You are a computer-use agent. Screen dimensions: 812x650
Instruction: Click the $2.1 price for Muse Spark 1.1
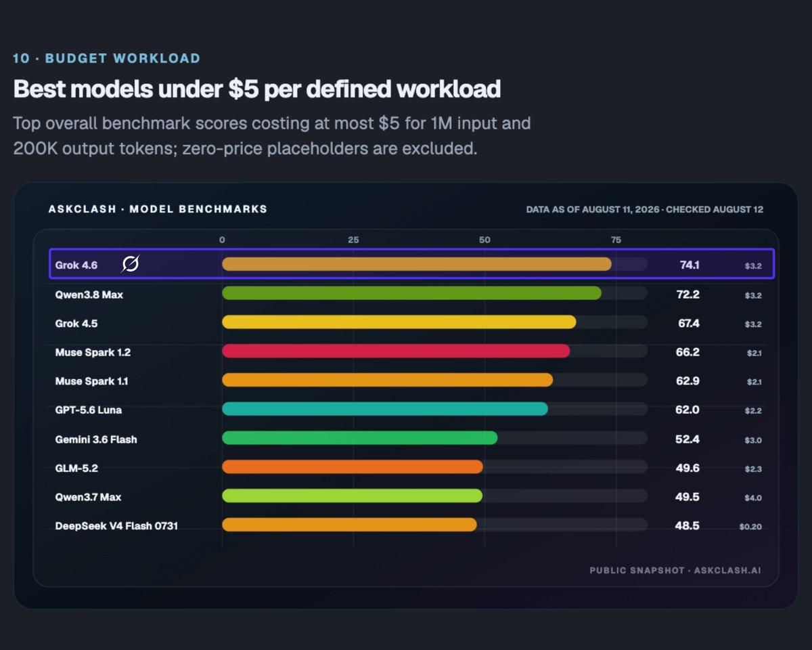pyautogui.click(x=754, y=382)
